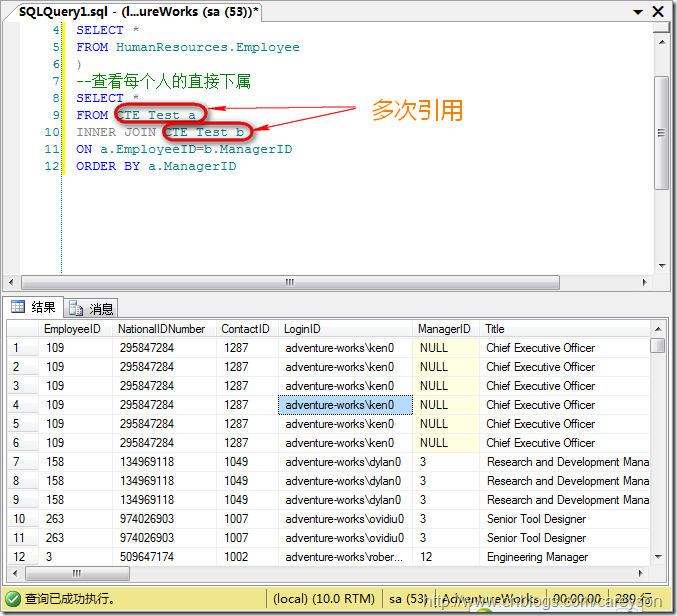Select result row 7 via its row header

(x=22, y=462)
